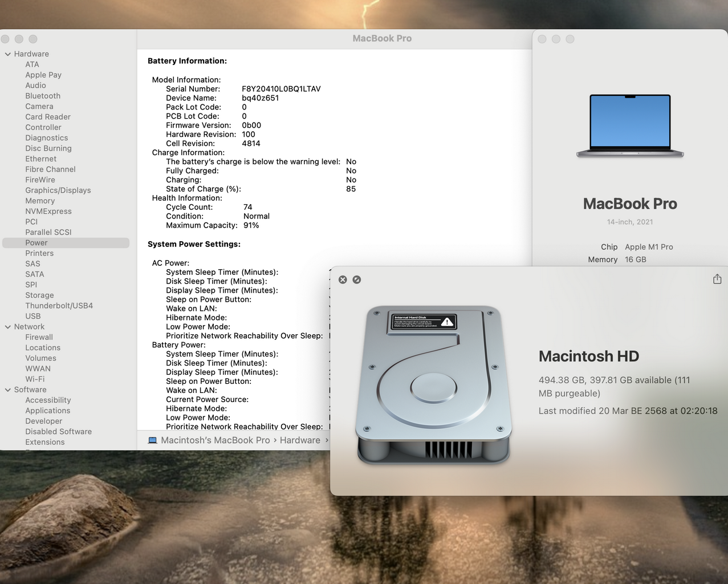Viewport: 728px width, 584px height.
Task: Open Diagnostics in the sidebar
Action: [47, 138]
